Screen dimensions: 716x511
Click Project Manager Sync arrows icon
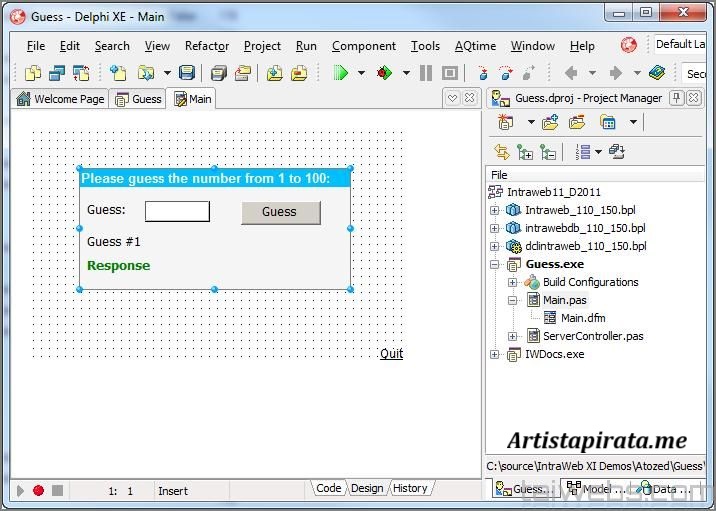point(502,152)
